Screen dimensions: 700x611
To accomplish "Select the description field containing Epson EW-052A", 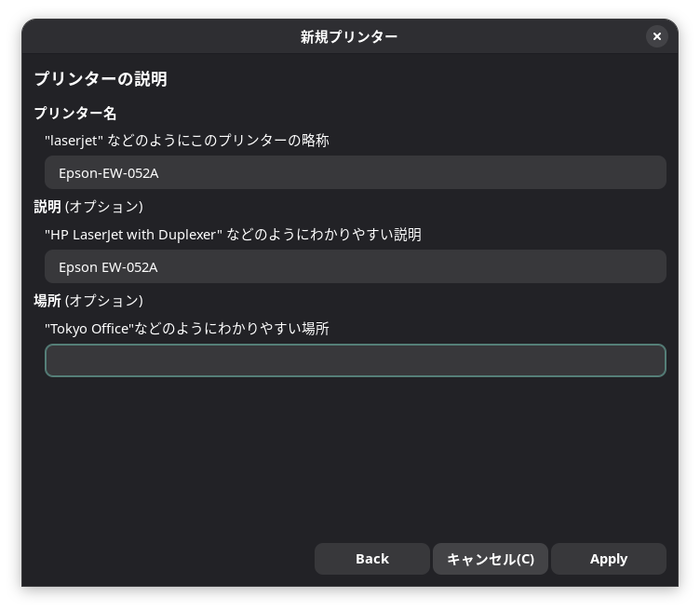I will pyautogui.click(x=356, y=266).
